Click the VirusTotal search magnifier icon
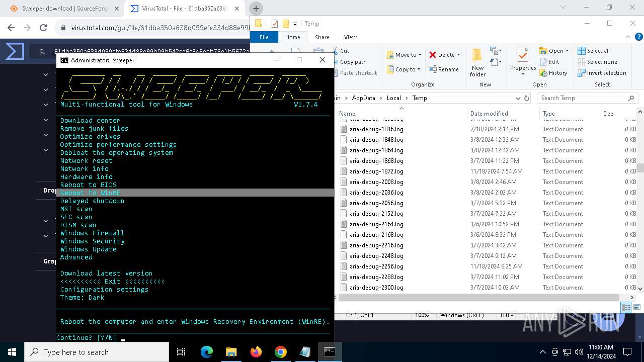The width and height of the screenshot is (644, 362). tap(43, 51)
